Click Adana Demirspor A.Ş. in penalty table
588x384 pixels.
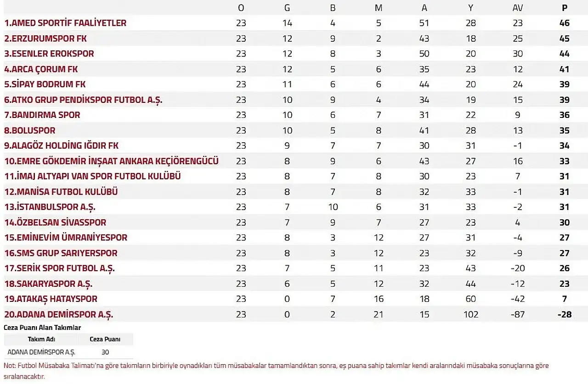pos(41,352)
